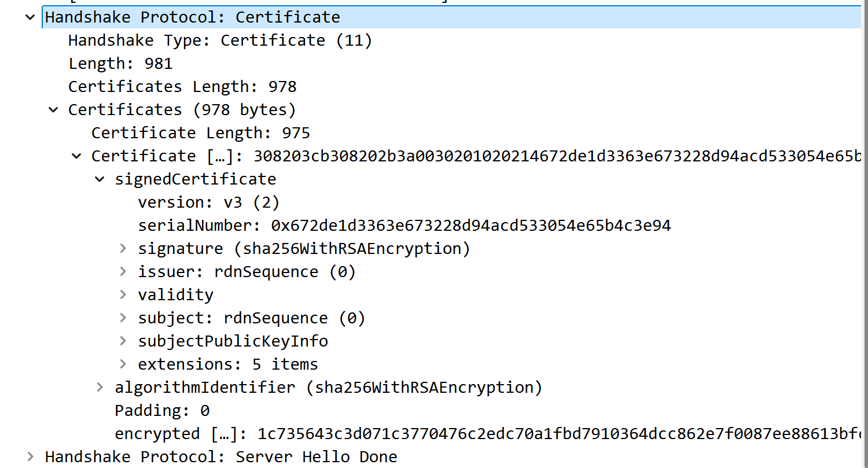Expand the subjectPublicKeyInfo node
The image size is (868, 468).
(x=123, y=341)
